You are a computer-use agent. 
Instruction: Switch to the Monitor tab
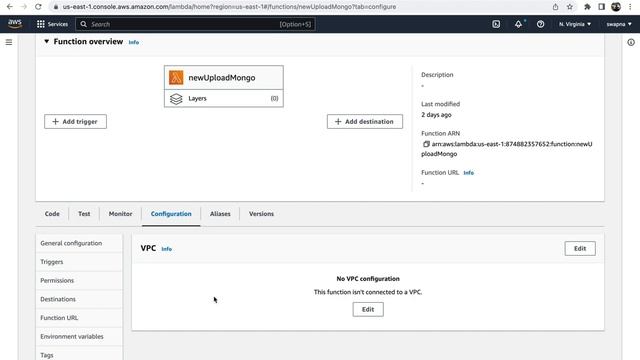[x=120, y=214]
